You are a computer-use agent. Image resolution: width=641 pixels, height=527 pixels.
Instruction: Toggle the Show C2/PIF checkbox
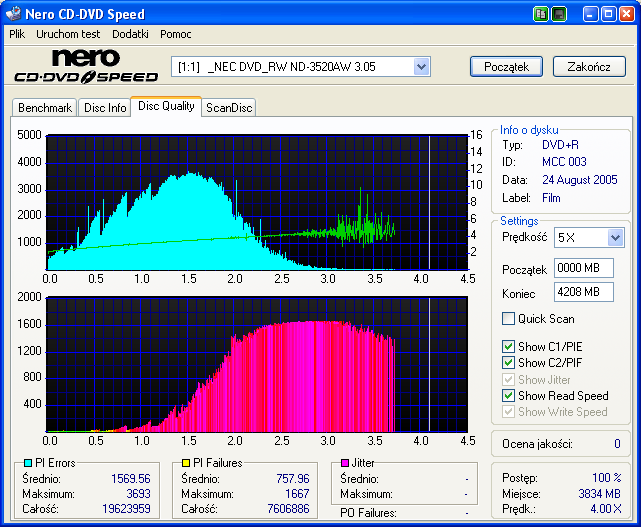pyautogui.click(x=508, y=363)
